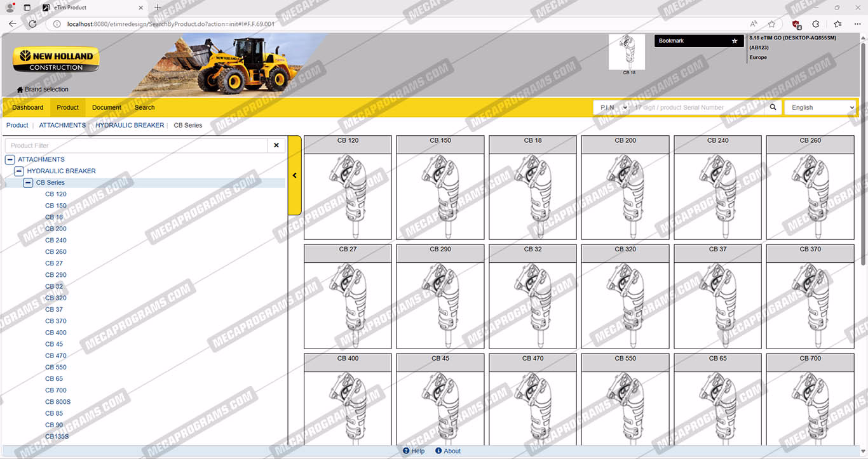The width and height of the screenshot is (868, 459).
Task: Click the browser address bar URL
Action: tap(170, 24)
